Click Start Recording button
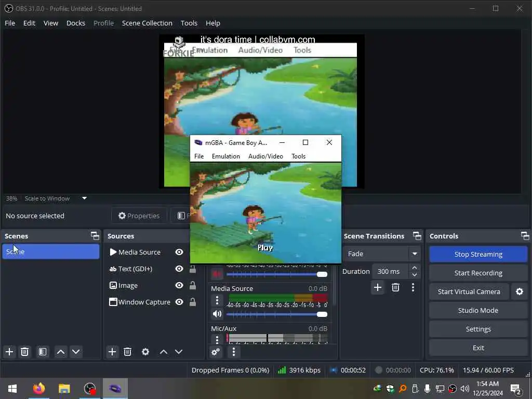 pos(478,273)
